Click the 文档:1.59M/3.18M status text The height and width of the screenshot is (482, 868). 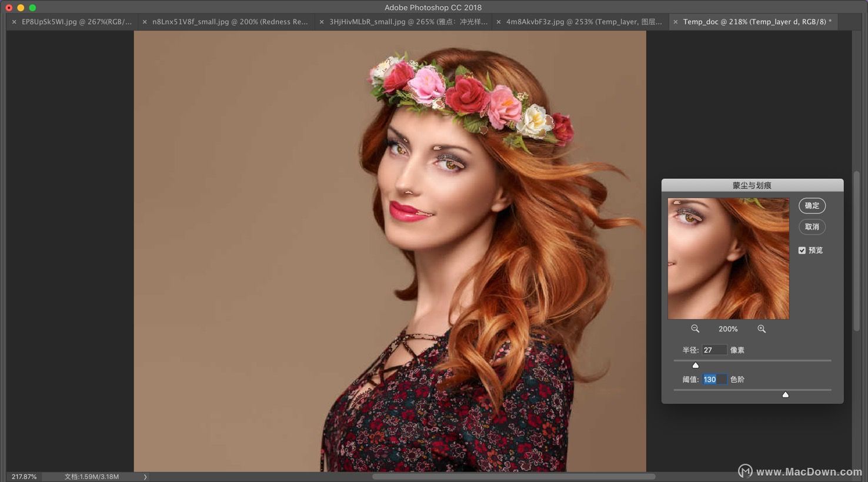tap(92, 477)
